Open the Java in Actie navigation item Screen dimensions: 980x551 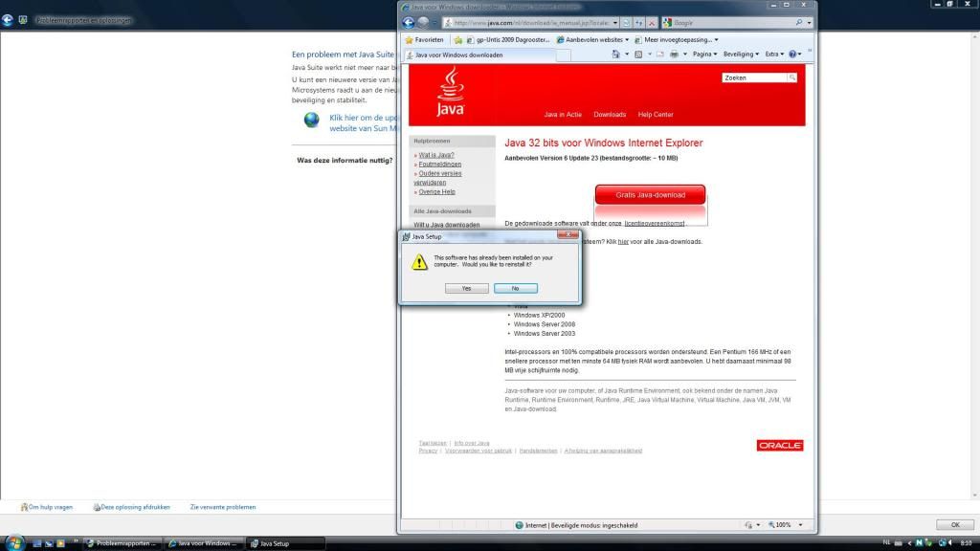[x=563, y=115]
